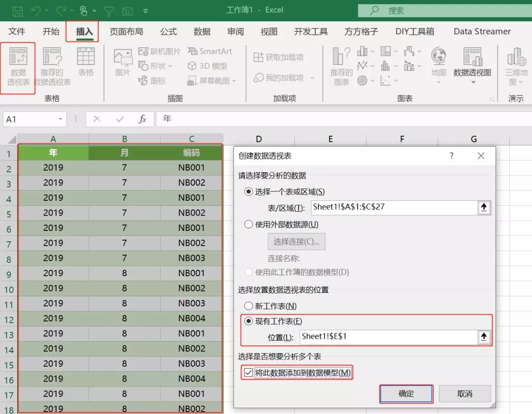
Task: Open the Data Streamer tab
Action: point(481,31)
